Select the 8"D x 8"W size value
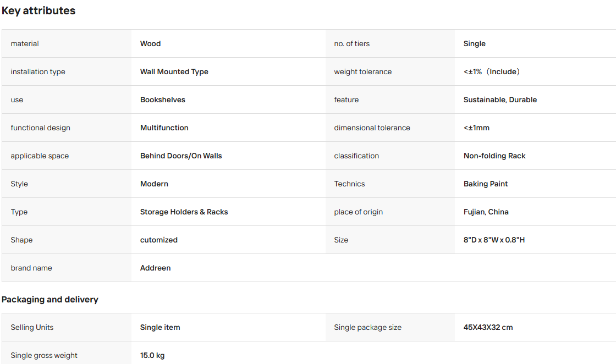 494,240
